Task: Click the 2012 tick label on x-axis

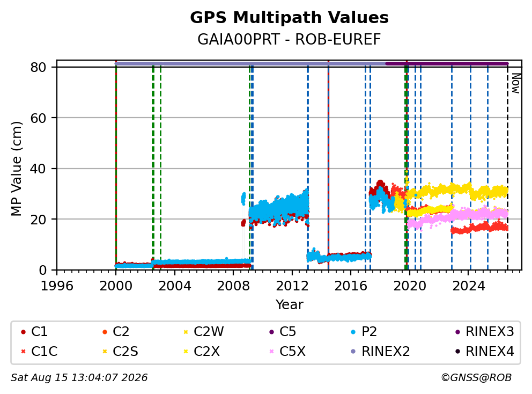Action: click(x=292, y=286)
